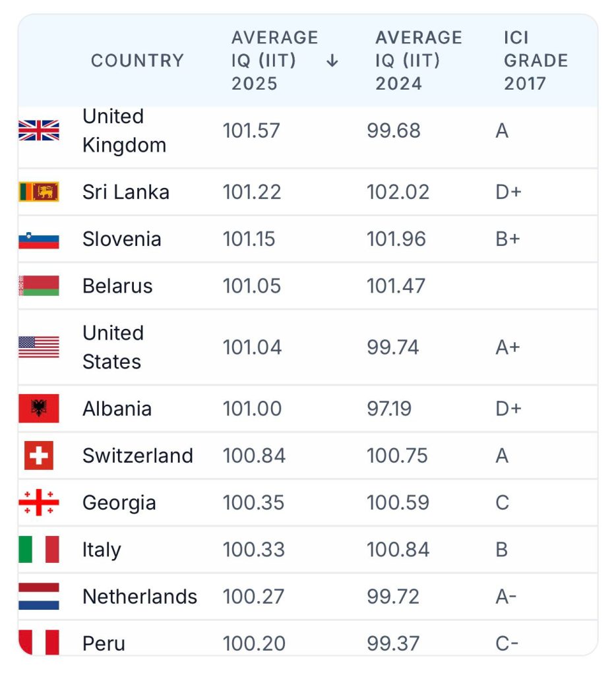
Task: Click the Albania flag icon
Action: coord(39,408)
